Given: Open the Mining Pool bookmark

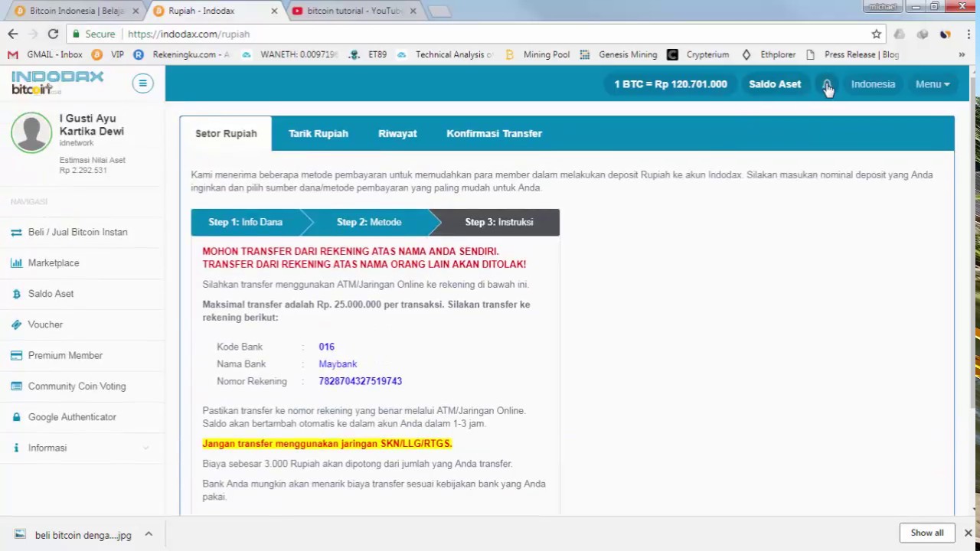Looking at the screenshot, I should (537, 54).
